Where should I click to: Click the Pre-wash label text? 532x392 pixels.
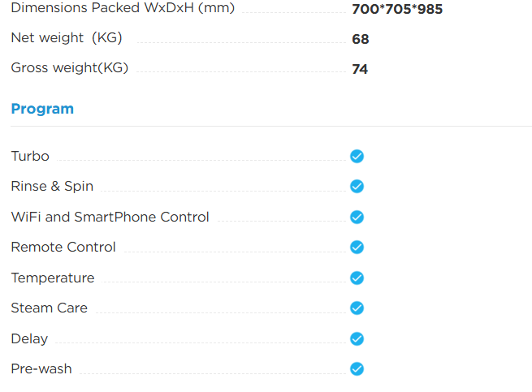(x=41, y=369)
